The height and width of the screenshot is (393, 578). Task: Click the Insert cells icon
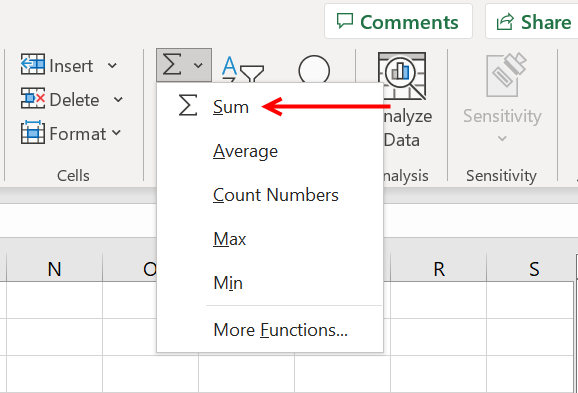[33, 65]
